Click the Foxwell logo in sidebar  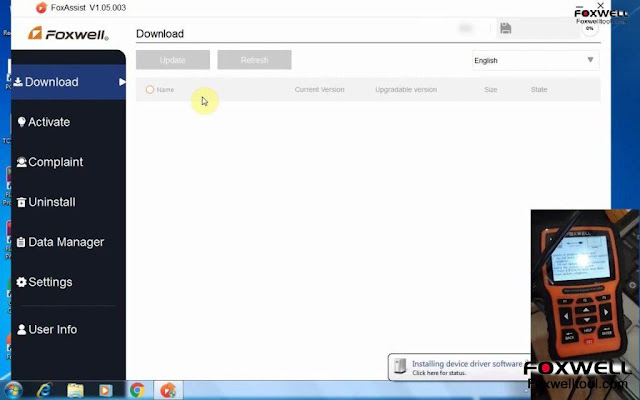[68, 34]
